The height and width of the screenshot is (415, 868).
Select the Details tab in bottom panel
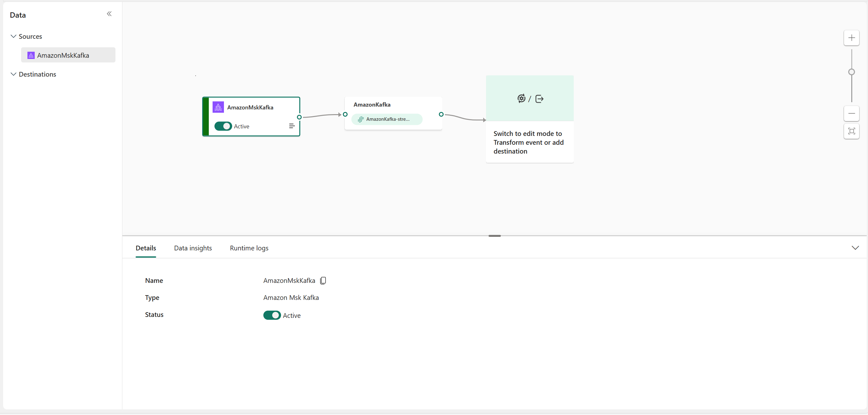(146, 248)
